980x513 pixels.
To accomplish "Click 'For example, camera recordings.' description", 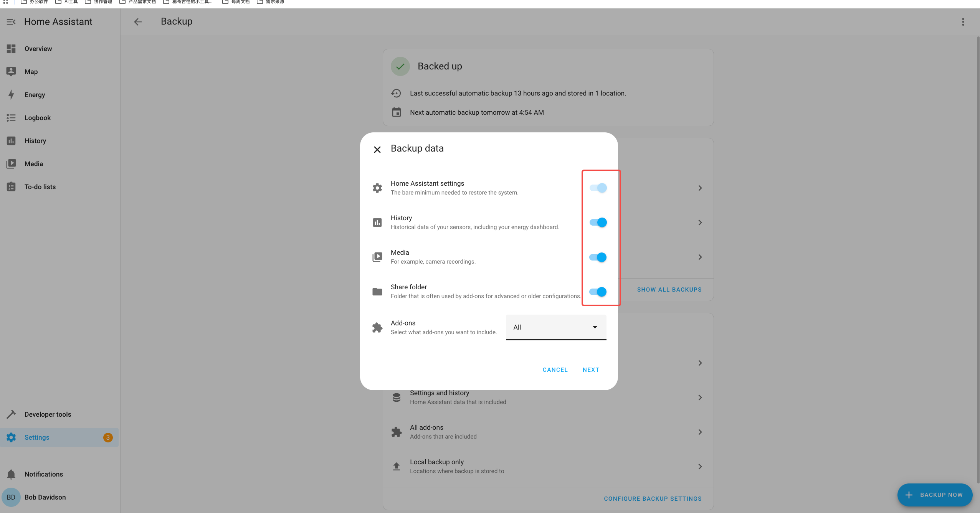I will [x=433, y=262].
